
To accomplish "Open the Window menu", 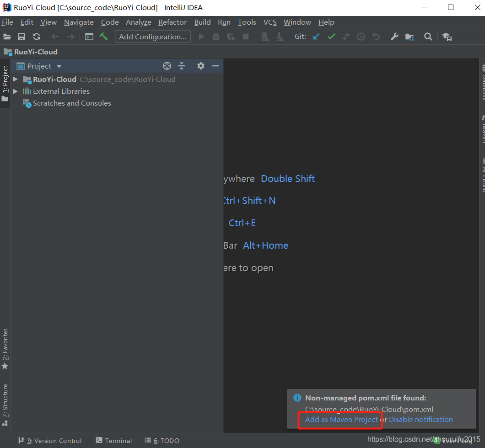I will point(297,22).
